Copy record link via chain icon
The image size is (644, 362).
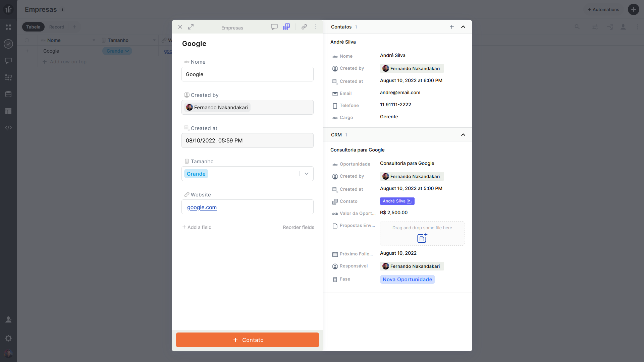(304, 27)
